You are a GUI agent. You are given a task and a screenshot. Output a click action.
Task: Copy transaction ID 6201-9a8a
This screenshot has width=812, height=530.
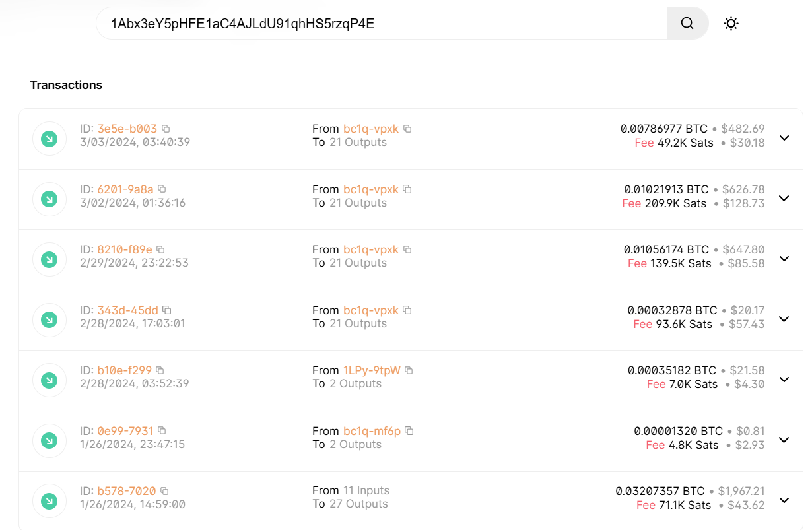[162, 189]
